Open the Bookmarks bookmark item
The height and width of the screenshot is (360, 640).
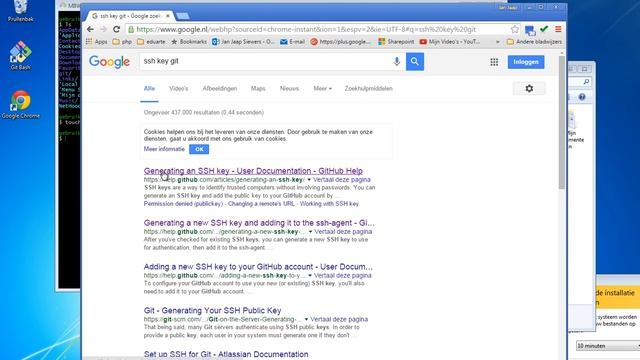189,42
